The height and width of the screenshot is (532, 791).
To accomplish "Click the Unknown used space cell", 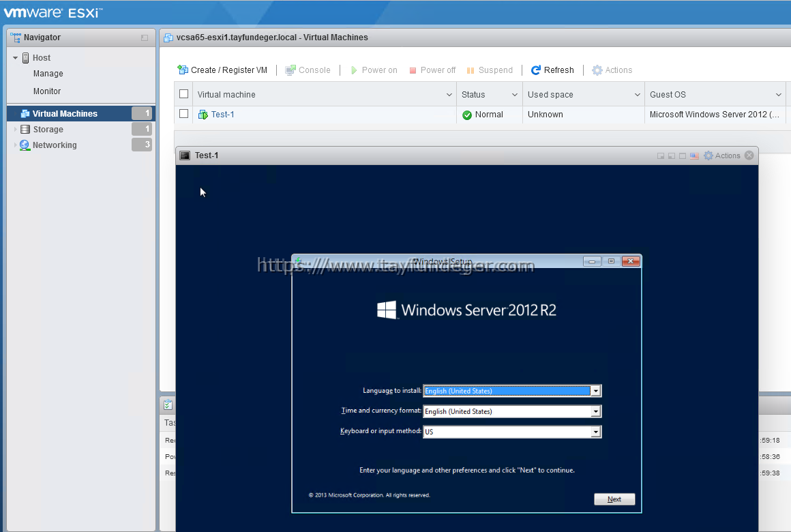I will (583, 115).
